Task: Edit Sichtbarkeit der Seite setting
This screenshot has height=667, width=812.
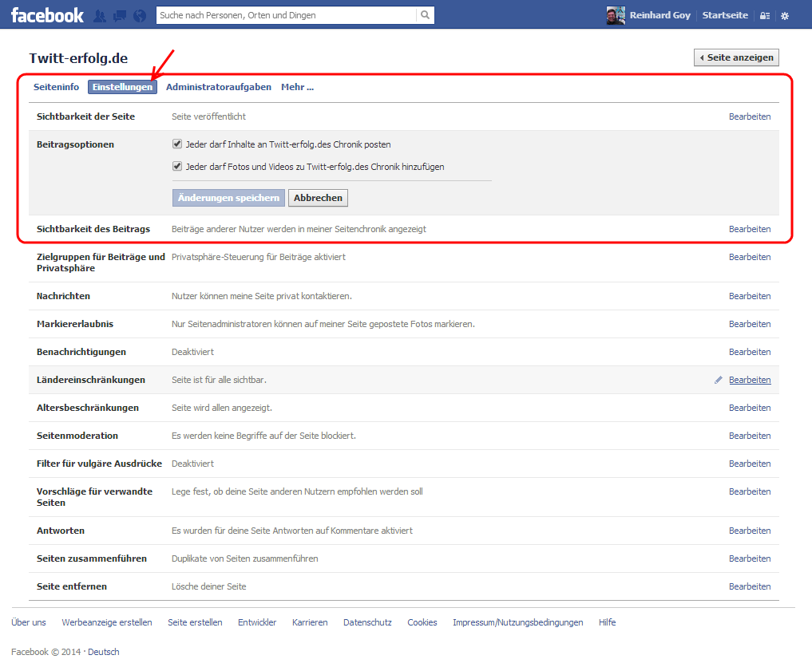Action: coord(750,116)
